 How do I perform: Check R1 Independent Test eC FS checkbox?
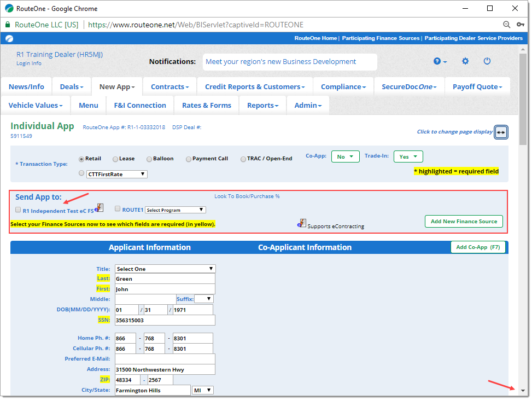point(18,210)
